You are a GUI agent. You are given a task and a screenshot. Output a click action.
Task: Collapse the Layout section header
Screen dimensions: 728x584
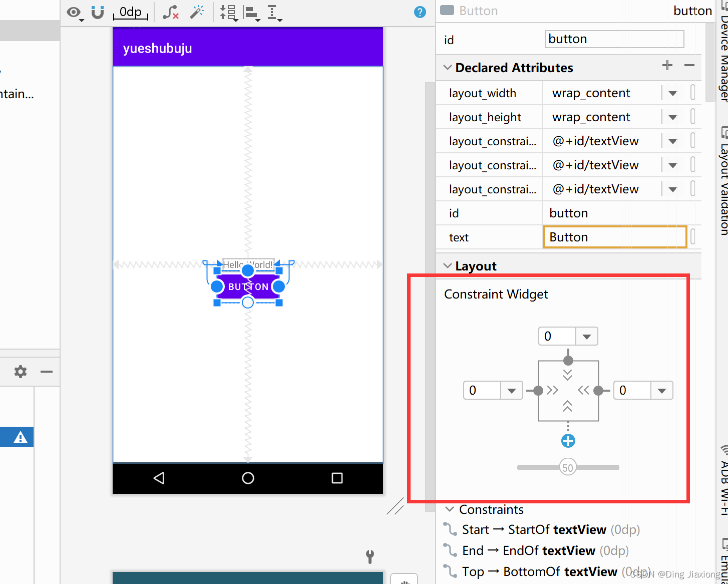point(447,266)
